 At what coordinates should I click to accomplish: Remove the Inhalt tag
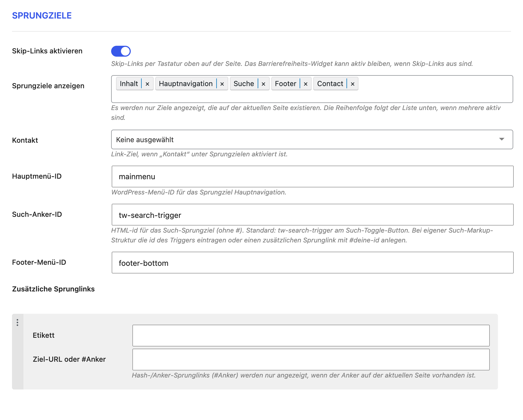pos(147,84)
